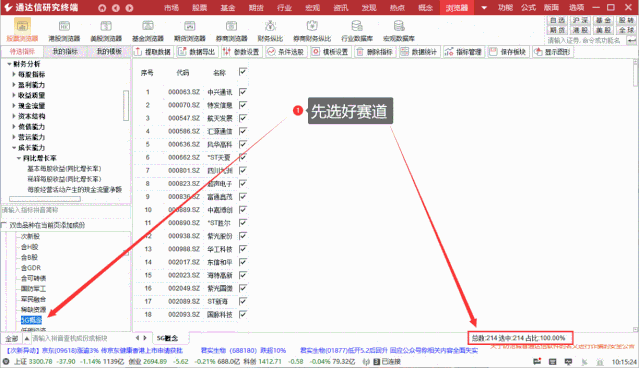Screen dimensions: 639x368
Task: Click the 显示图形 show chart button
Action: point(552,52)
